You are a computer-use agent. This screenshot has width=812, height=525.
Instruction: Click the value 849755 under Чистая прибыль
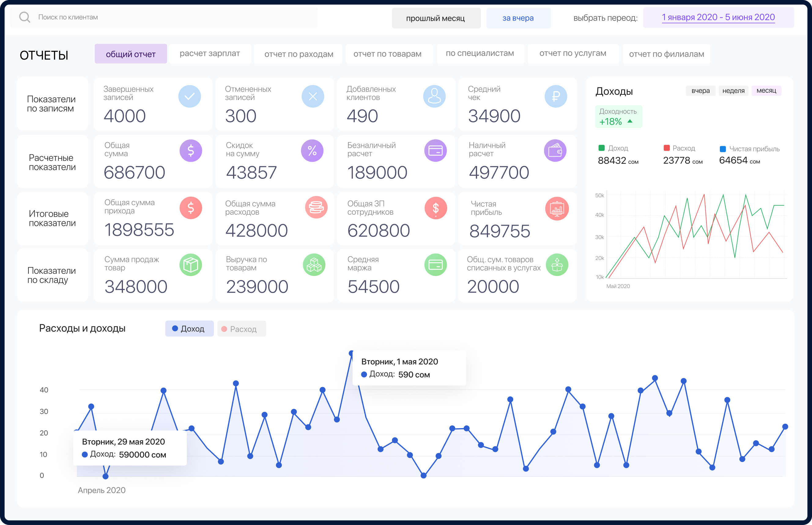pyautogui.click(x=500, y=231)
